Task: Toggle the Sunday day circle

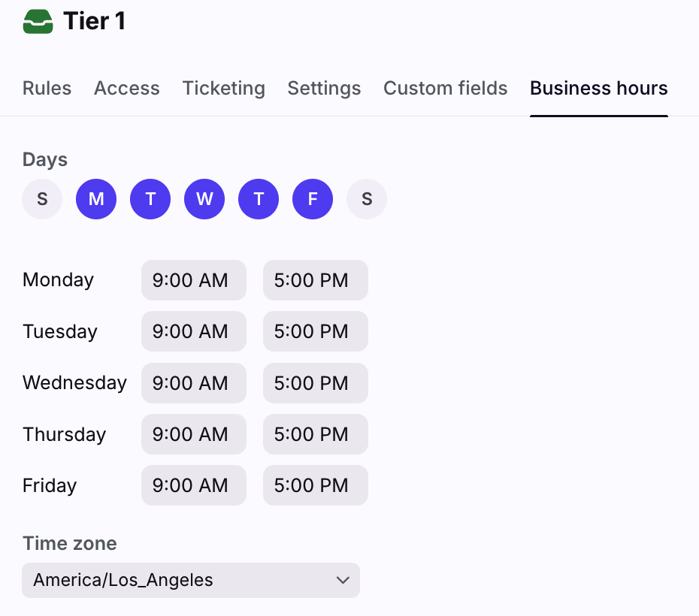Action: [x=42, y=199]
